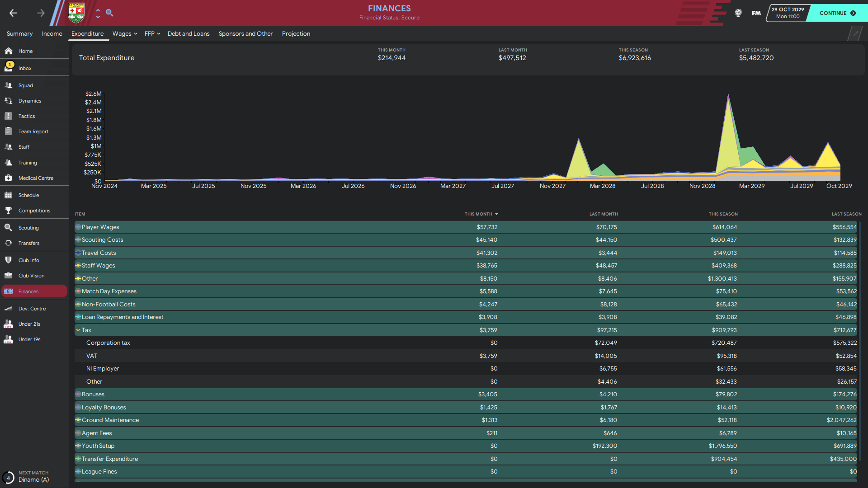Screen dimensions: 868x488
Task: Select the Expenditure tab
Action: [x=87, y=33]
